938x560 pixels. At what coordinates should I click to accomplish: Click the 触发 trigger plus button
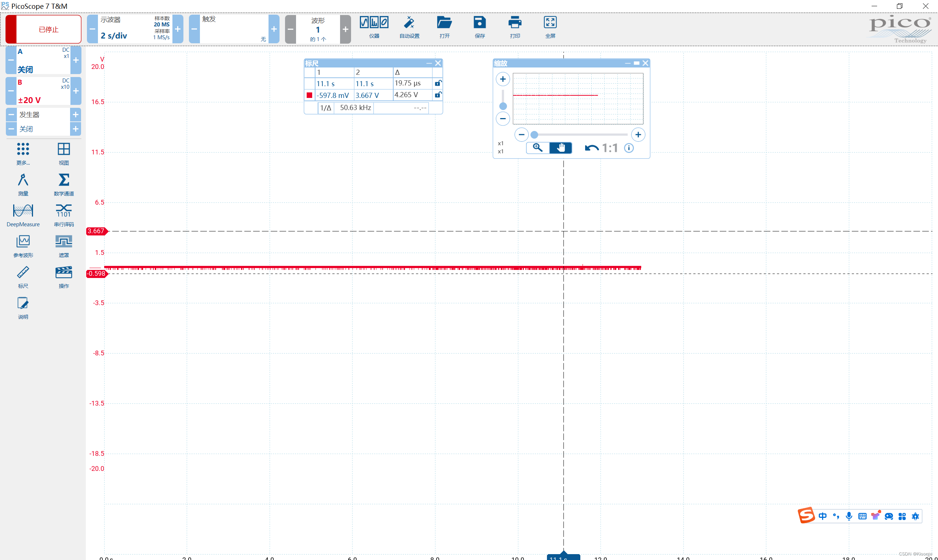[x=274, y=29]
